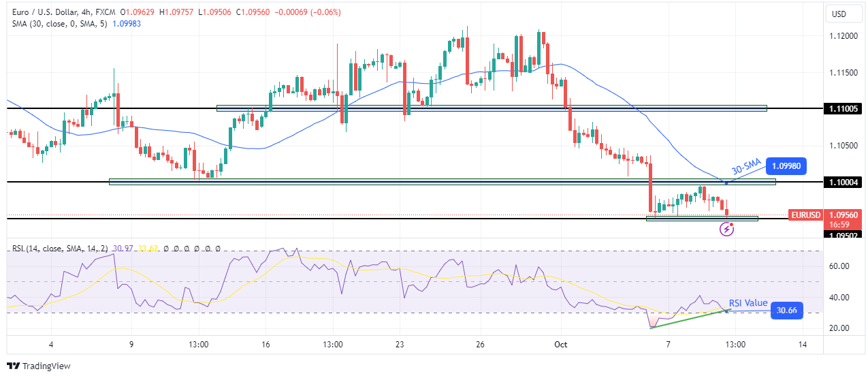This screenshot has width=868, height=378.
Task: Click the 14 date label on the time axis
Action: (802, 344)
